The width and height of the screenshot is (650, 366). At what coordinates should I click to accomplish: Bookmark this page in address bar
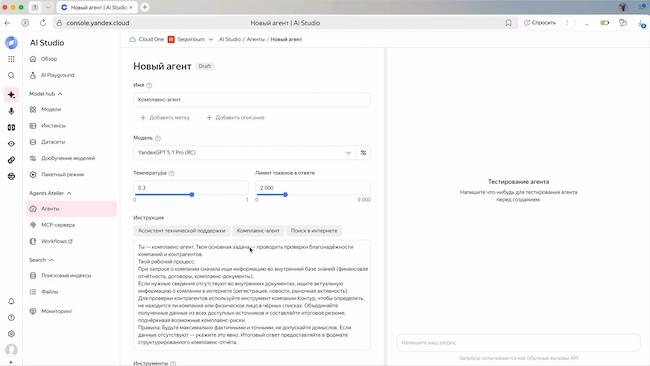coord(508,23)
